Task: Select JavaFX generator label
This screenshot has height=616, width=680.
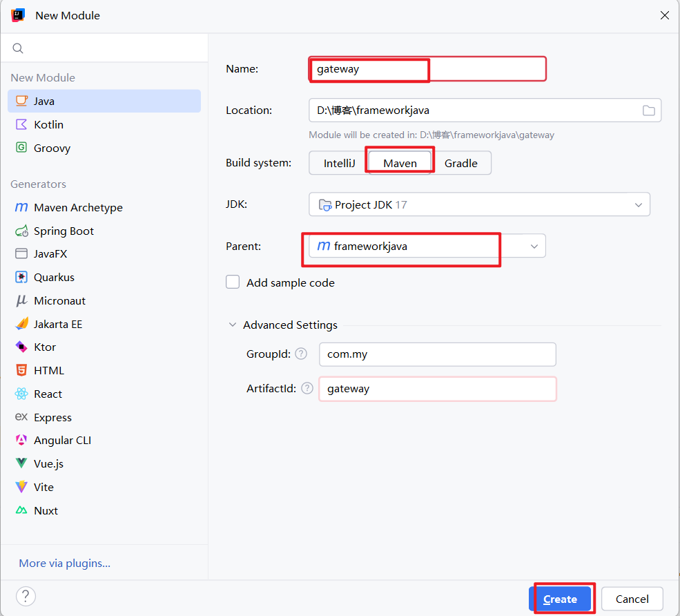Action: click(x=50, y=253)
